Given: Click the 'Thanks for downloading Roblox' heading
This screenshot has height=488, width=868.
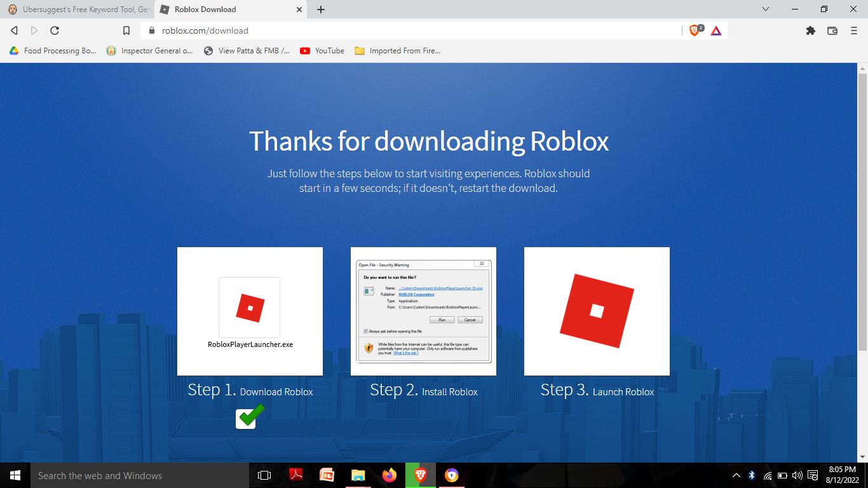Looking at the screenshot, I should (429, 141).
